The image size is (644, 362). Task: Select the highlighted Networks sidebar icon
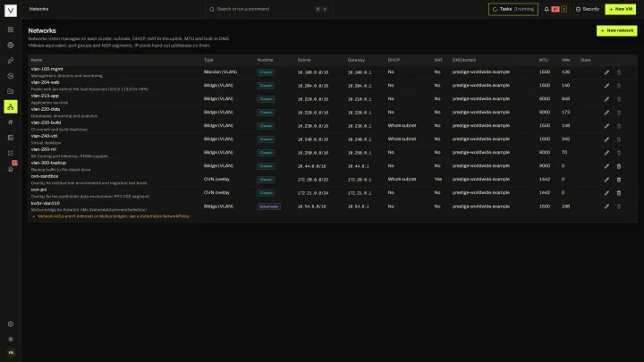click(x=11, y=106)
